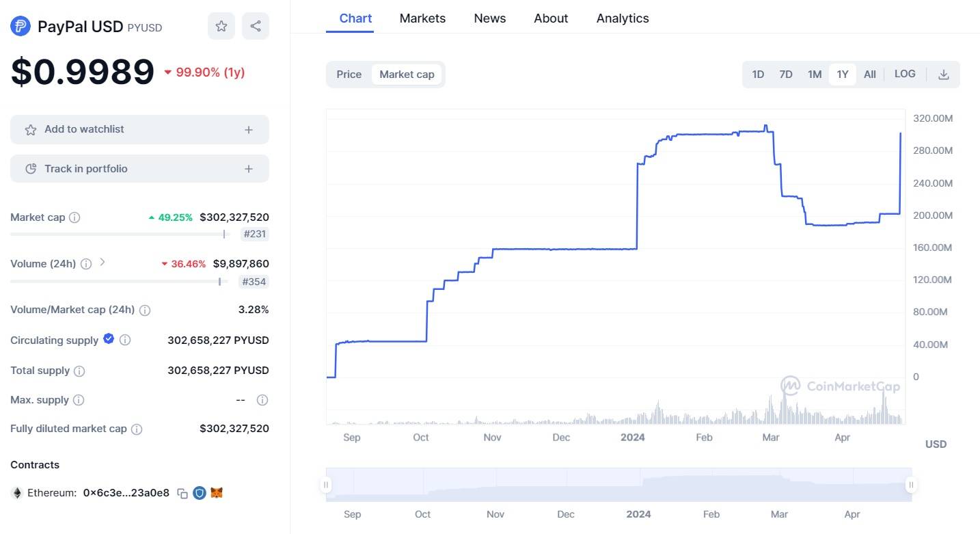Open the Analytics tab

[623, 18]
